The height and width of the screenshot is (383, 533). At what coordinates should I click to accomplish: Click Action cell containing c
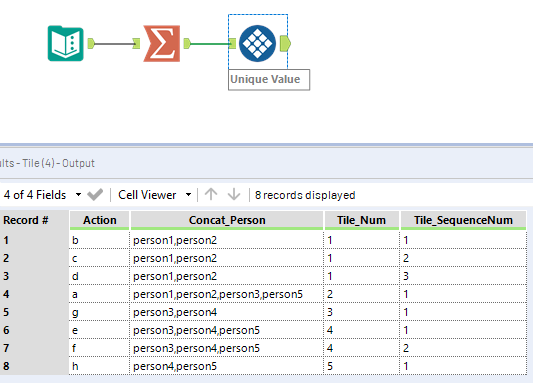(x=100, y=258)
